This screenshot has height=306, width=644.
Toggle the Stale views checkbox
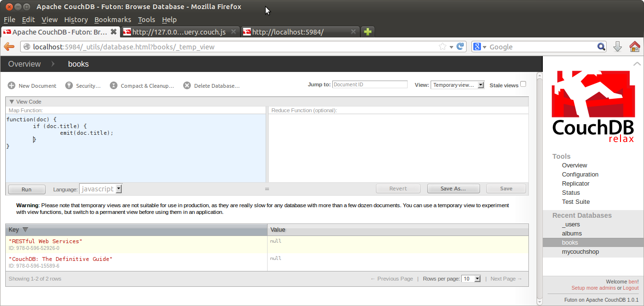[523, 84]
